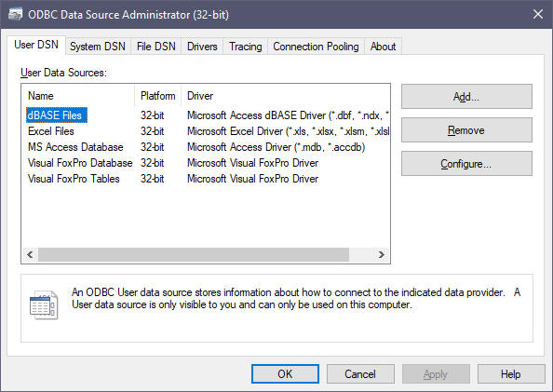
Task: Open the About tab
Action: pos(383,47)
